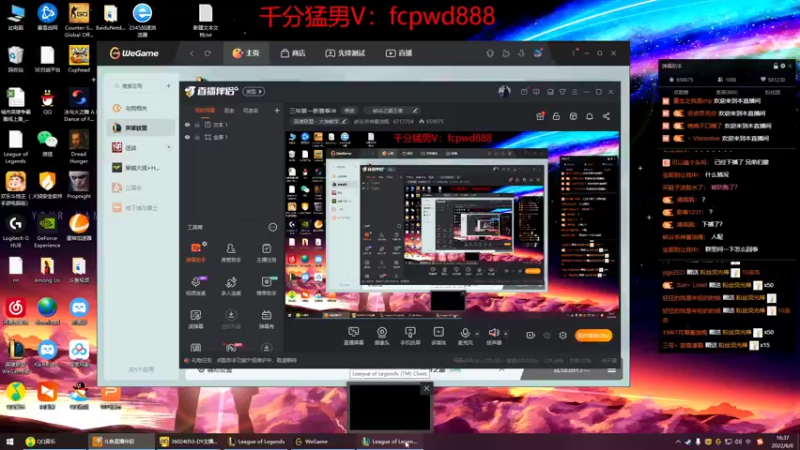
Task: Expand speaker options arrow
Action: click(x=506, y=334)
